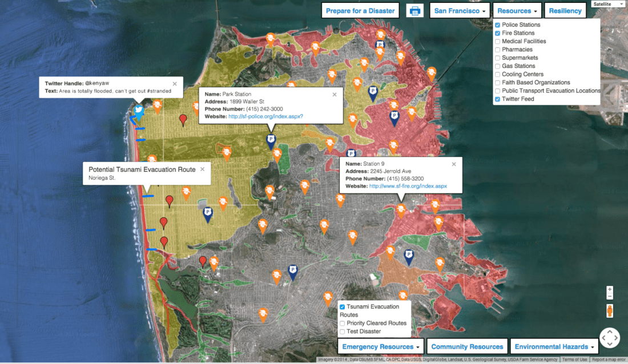Screen dimensions: 628x364
Task: Click Prepare for a Disaster button
Action: [x=360, y=11]
